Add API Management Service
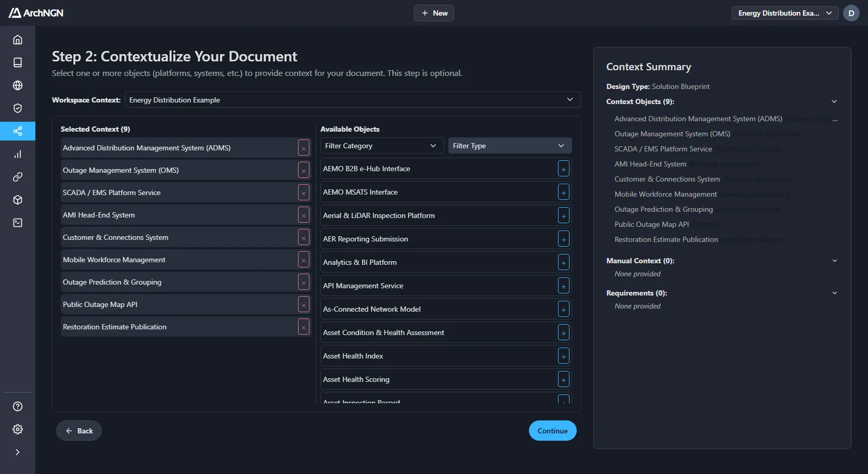 coord(563,286)
